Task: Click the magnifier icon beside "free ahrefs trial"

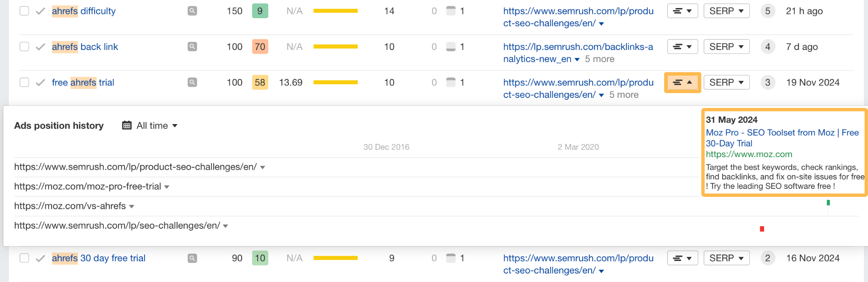Action: [x=192, y=82]
